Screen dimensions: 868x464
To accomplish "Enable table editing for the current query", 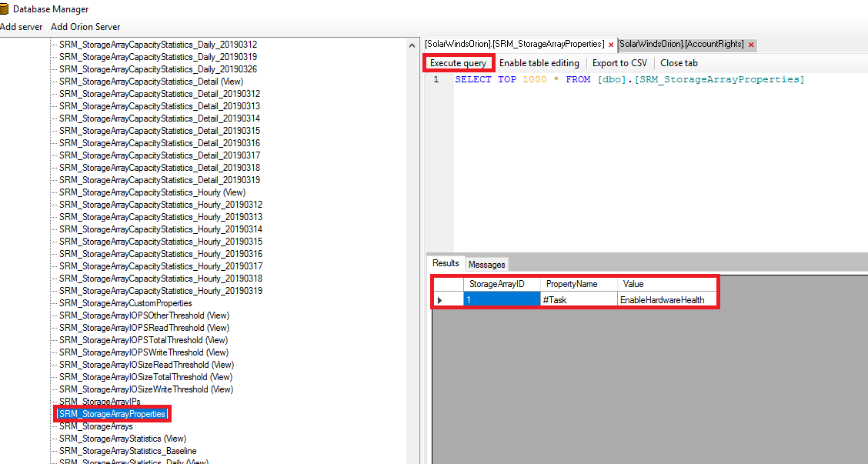I will tap(539, 63).
